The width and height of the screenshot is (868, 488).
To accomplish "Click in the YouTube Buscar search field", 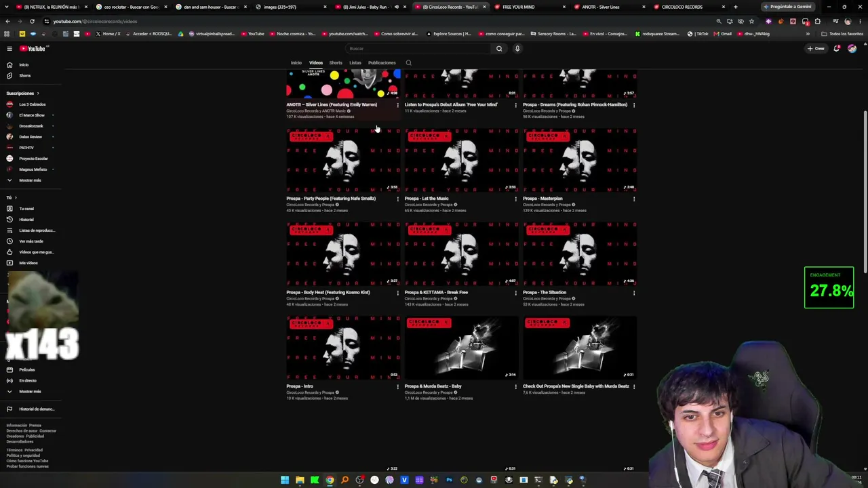I will [418, 49].
